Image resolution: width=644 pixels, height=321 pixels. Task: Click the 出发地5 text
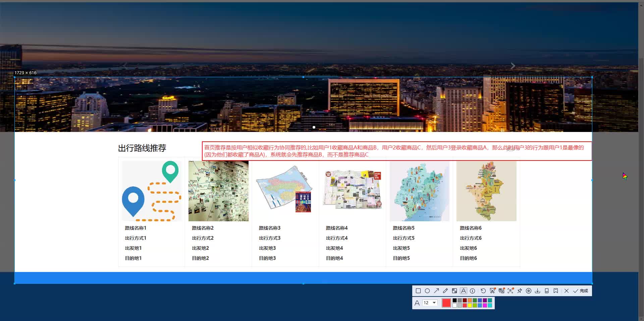401,248
